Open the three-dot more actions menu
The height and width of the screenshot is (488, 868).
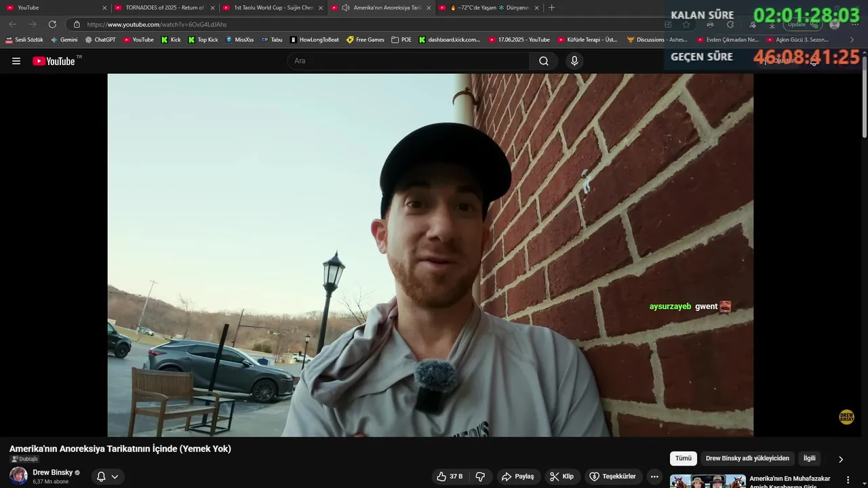click(654, 476)
